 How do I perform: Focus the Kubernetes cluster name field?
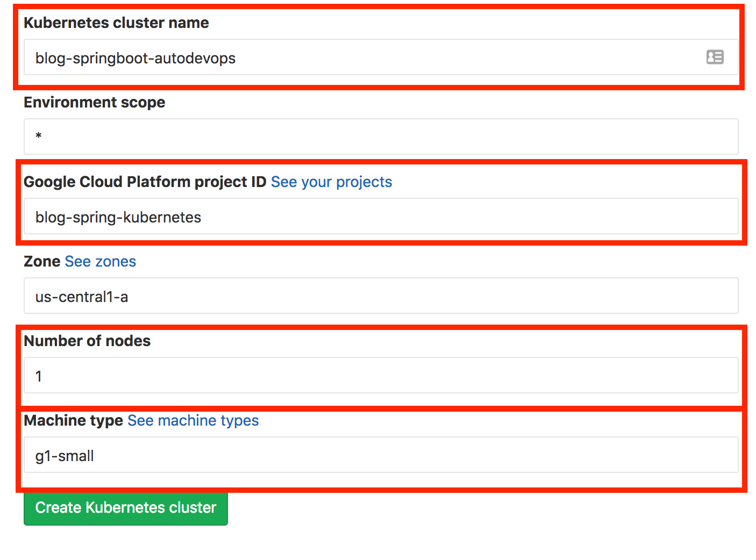tap(381, 57)
